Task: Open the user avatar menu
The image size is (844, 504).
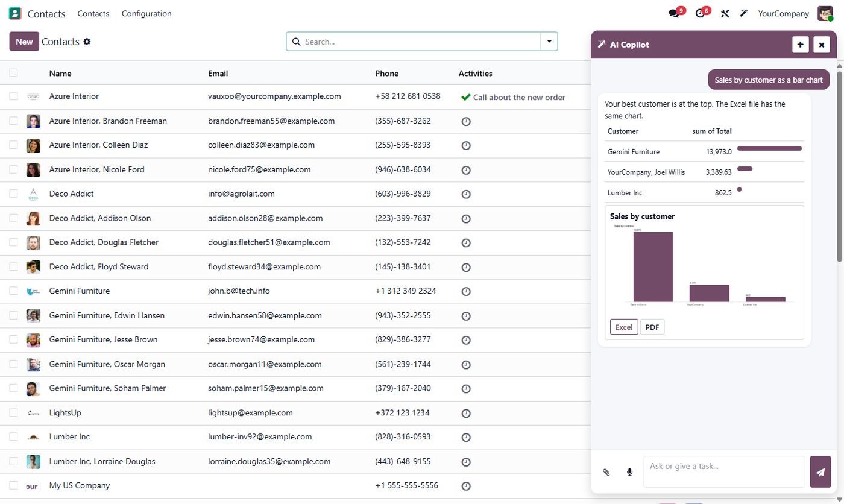Action: pos(825,13)
